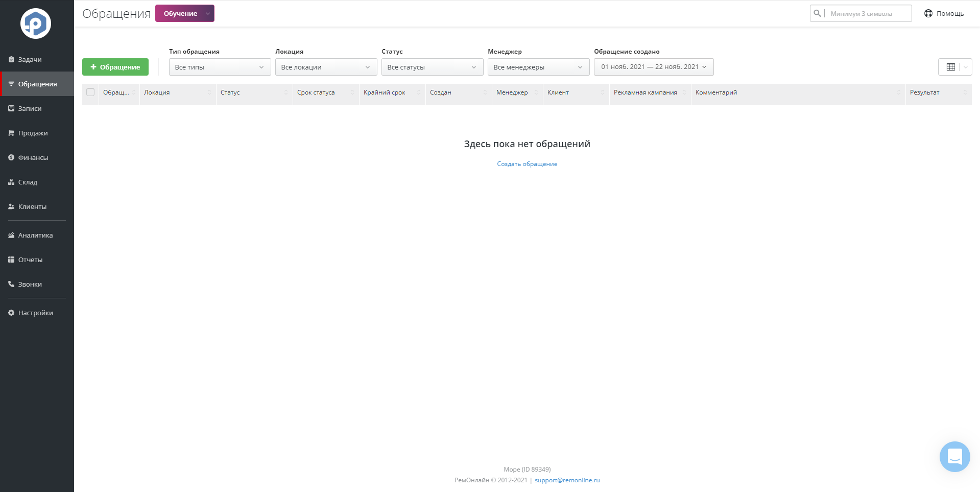The height and width of the screenshot is (492, 980).
Task: Click the Продажи cart icon
Action: (x=11, y=133)
